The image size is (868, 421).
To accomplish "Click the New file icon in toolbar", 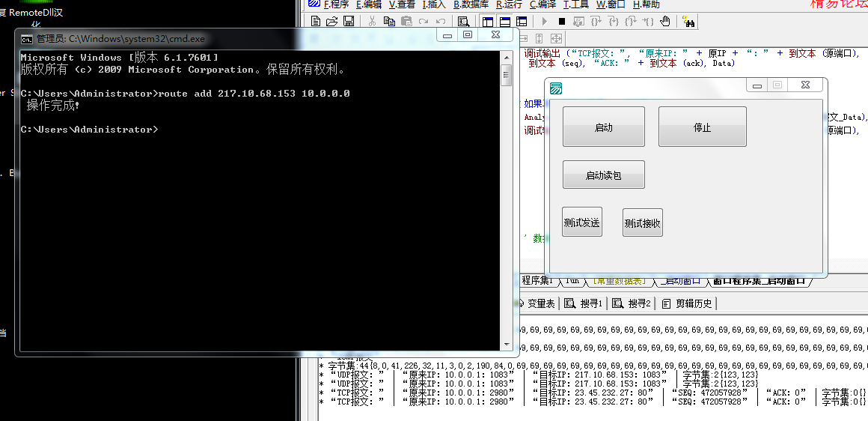I will [x=315, y=22].
